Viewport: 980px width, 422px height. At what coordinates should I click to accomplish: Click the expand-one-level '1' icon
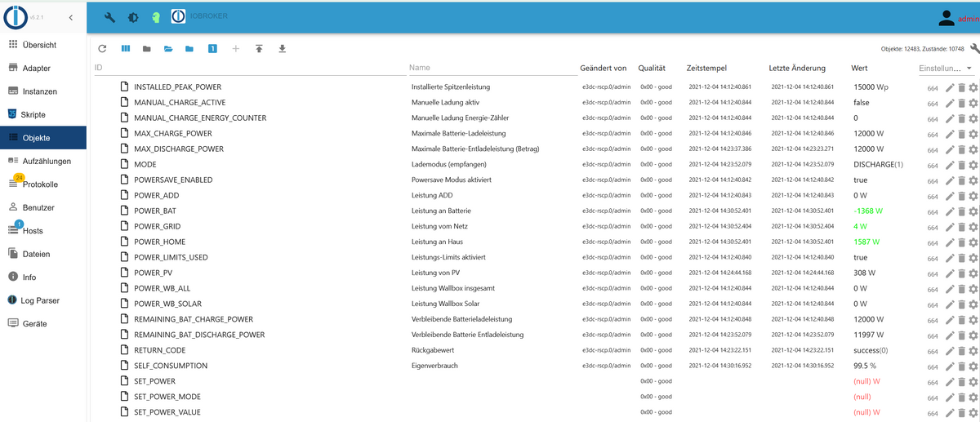click(x=212, y=49)
